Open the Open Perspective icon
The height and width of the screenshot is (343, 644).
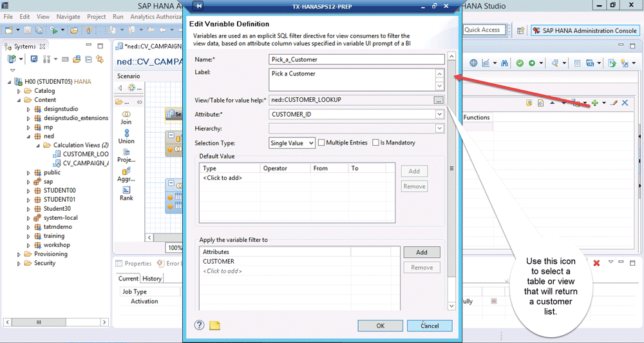[520, 30]
